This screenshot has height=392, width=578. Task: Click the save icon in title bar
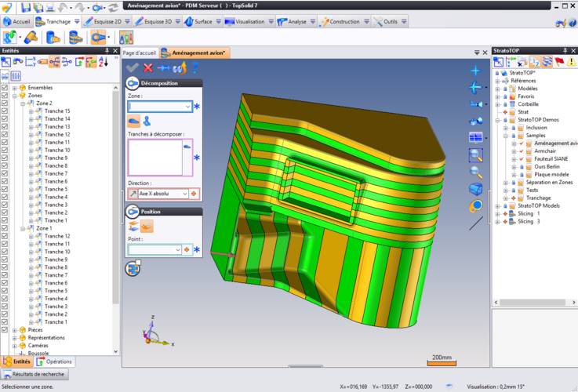[26, 6]
